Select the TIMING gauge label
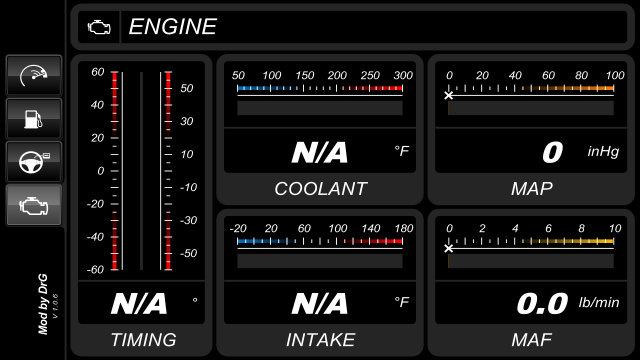Screen dimensions: 640x360 pyautogui.click(x=143, y=340)
